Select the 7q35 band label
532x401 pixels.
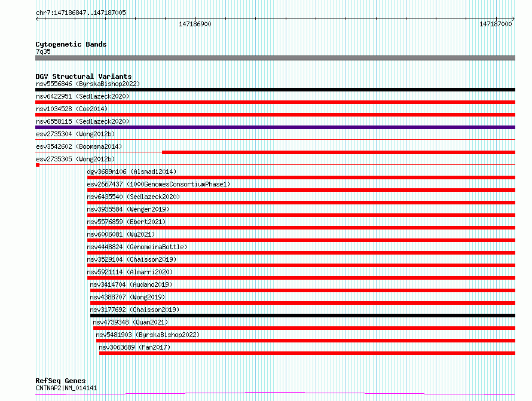click(43, 51)
